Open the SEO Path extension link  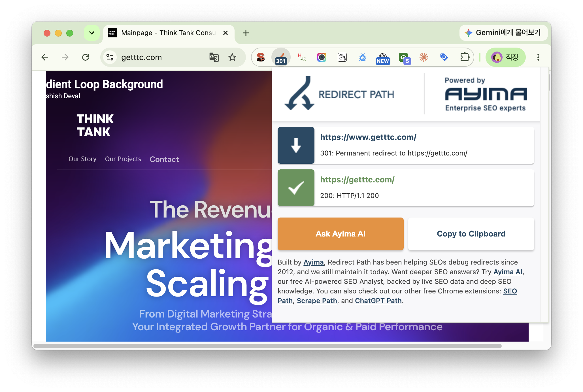click(510, 291)
